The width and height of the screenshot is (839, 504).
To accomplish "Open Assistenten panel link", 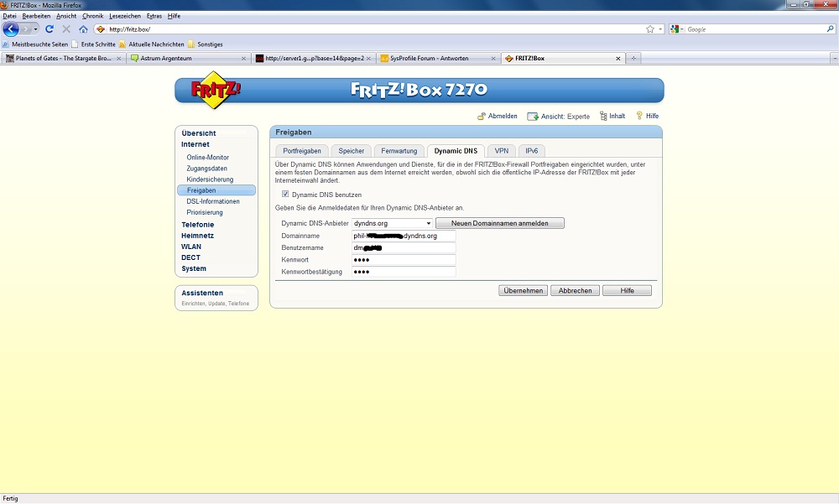I will [x=202, y=294].
